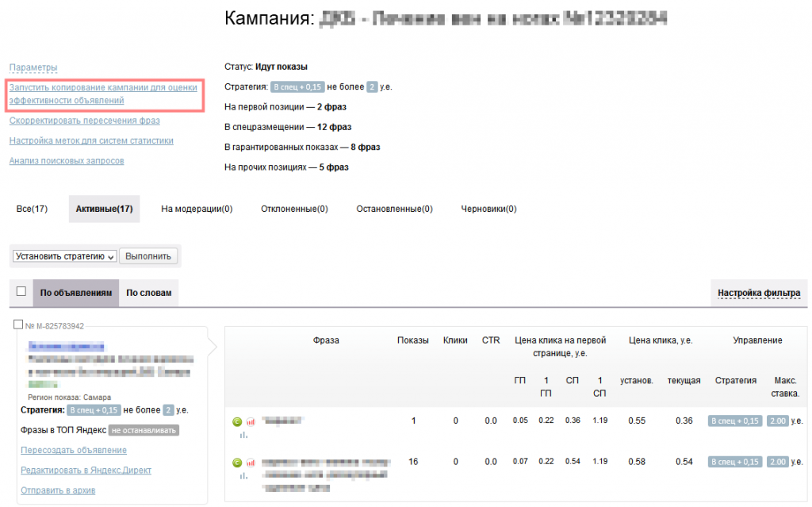
Task: Open the 'Анализ поисковых запросов' link
Action: [67, 159]
